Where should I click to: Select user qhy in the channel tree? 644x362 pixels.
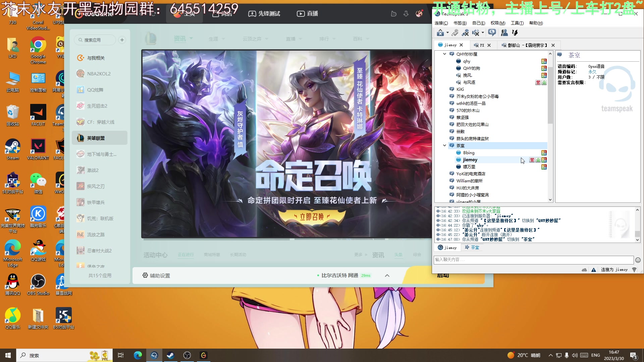coord(467,61)
